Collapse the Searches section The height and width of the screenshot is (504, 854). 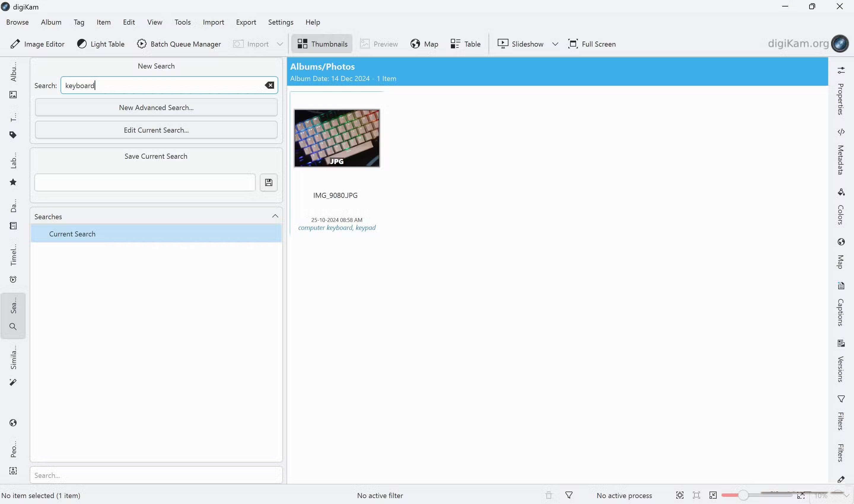(x=275, y=216)
